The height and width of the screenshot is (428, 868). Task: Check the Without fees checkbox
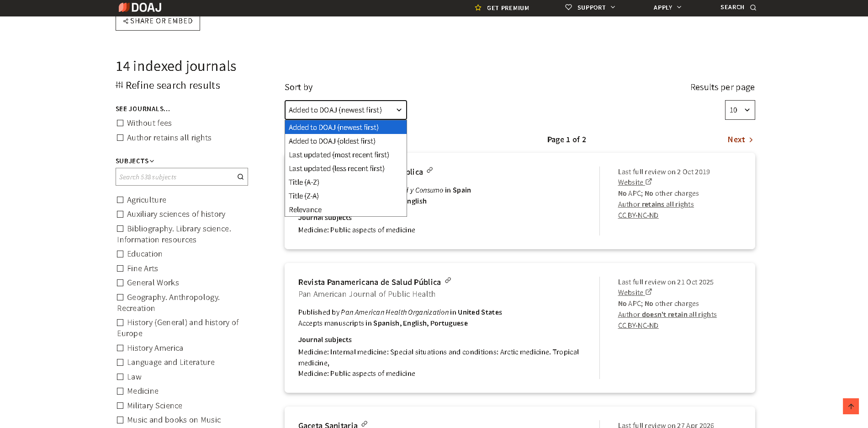click(x=120, y=123)
